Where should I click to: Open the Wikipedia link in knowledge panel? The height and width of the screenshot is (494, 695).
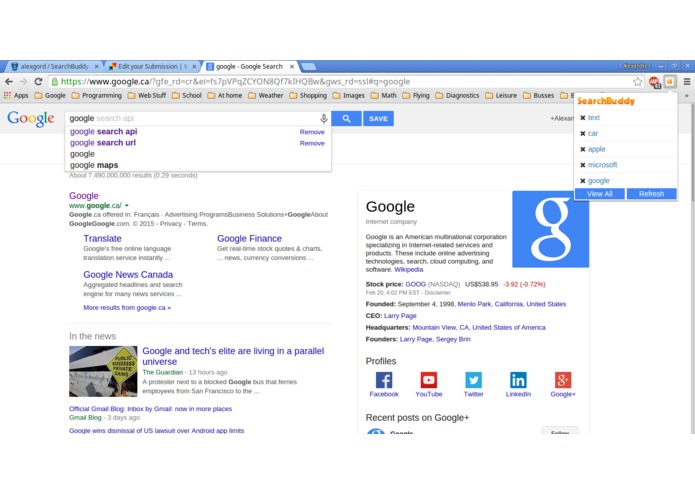click(x=409, y=269)
